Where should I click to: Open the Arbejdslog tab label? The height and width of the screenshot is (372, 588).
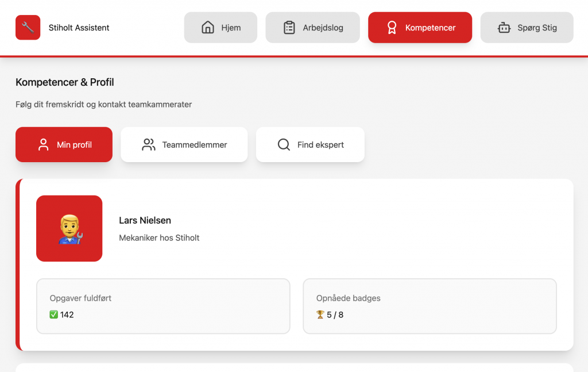(323, 28)
